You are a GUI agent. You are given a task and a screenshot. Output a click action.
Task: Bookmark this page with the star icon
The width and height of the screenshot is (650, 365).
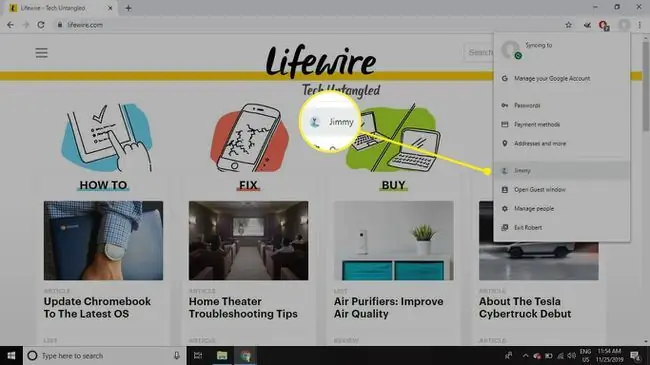568,25
